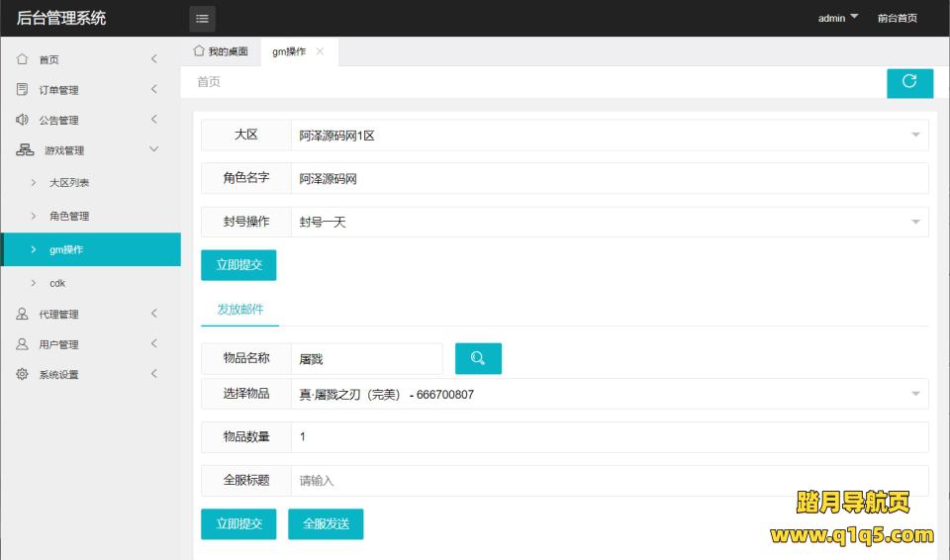Collapse the 游戏管理 sidebar section
This screenshot has height=560, width=950.
point(89,150)
